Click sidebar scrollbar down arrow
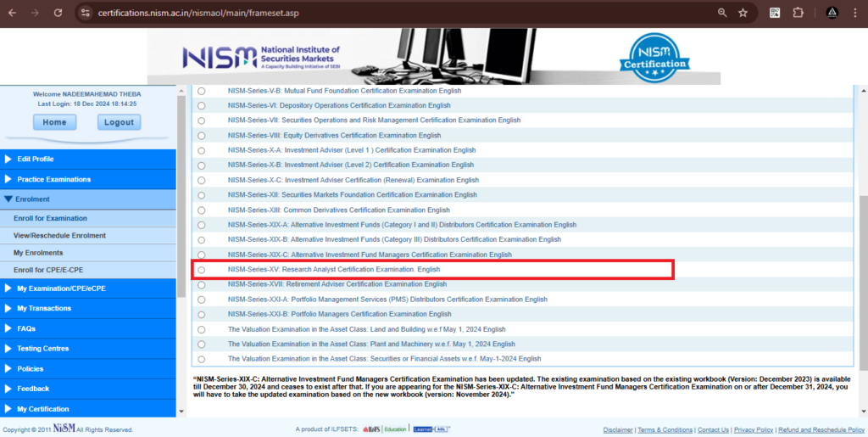This screenshot has height=437, width=868. tap(181, 412)
